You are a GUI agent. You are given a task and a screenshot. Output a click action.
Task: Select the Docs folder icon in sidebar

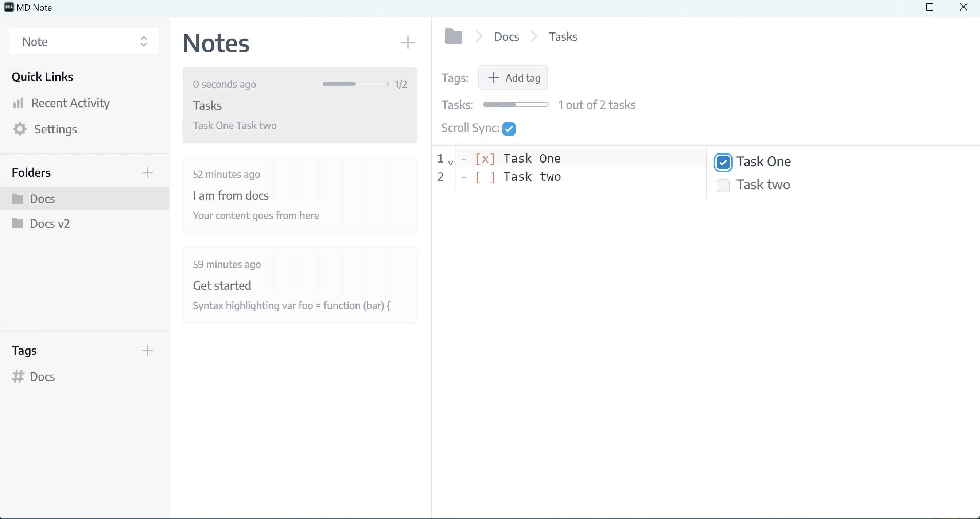coord(18,199)
